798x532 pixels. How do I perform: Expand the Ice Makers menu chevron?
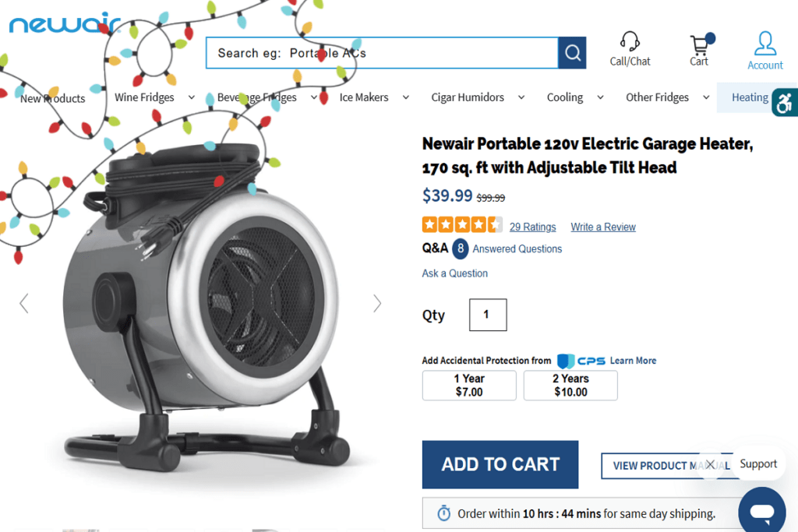coord(405,97)
